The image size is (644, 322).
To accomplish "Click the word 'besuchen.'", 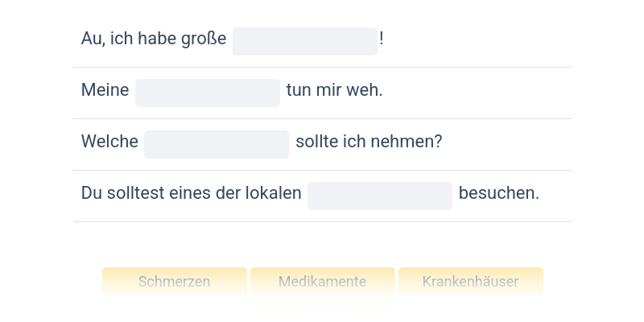I will click(498, 193).
